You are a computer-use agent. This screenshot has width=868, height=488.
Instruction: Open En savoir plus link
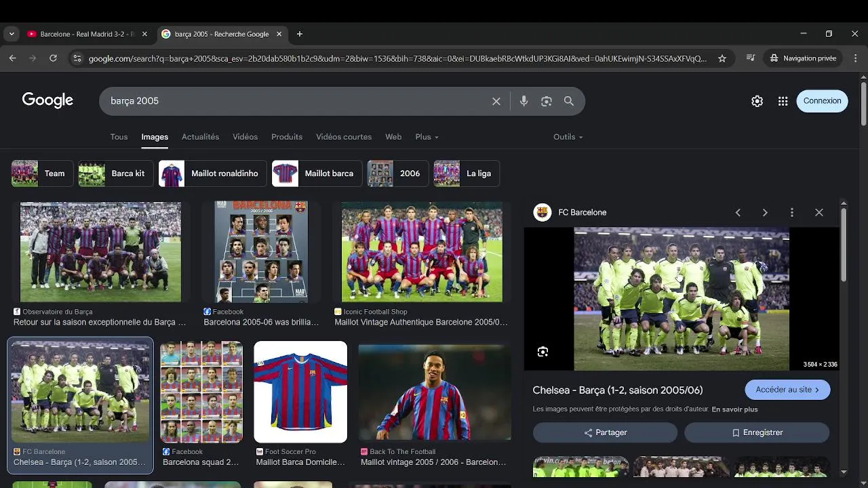pyautogui.click(x=734, y=409)
